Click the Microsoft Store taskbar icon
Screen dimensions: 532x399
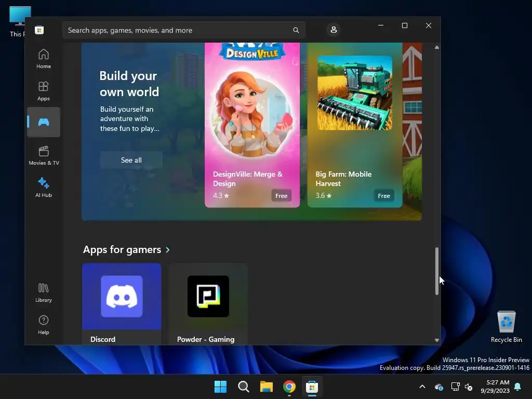click(312, 387)
